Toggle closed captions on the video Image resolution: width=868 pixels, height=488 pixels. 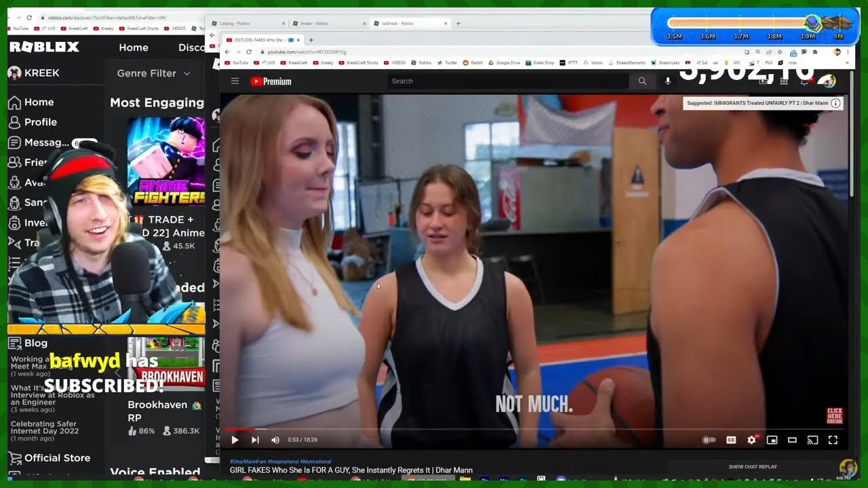click(x=731, y=440)
